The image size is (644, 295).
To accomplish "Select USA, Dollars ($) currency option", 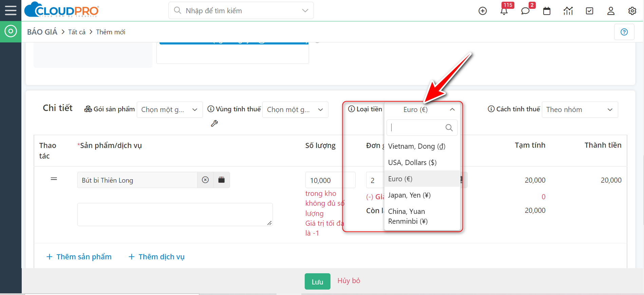I will coord(422,163).
